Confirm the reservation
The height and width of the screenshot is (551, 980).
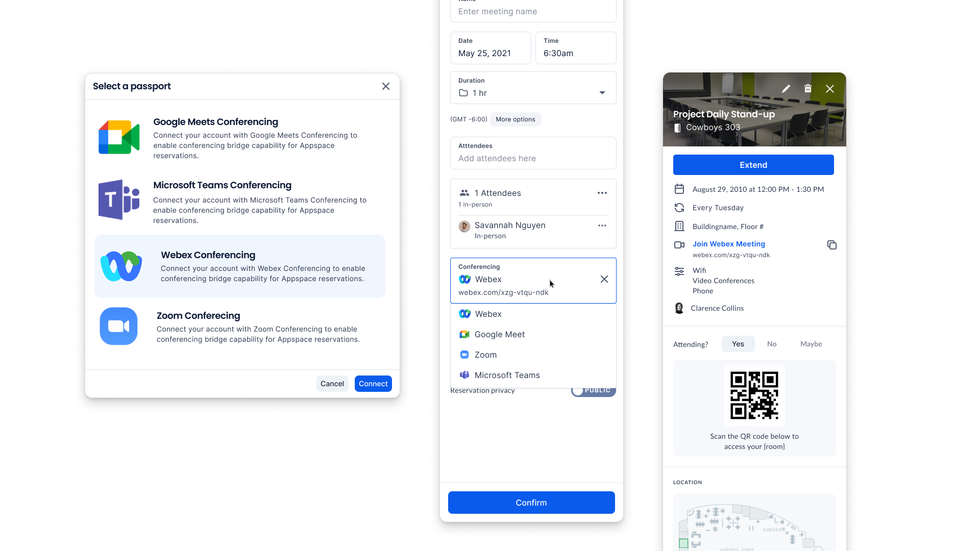531,503
